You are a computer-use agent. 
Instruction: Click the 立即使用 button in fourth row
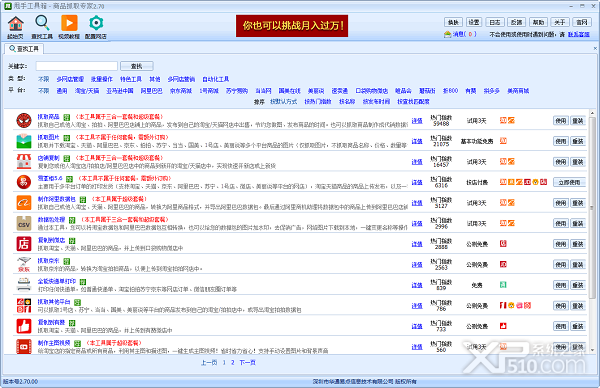click(x=569, y=182)
